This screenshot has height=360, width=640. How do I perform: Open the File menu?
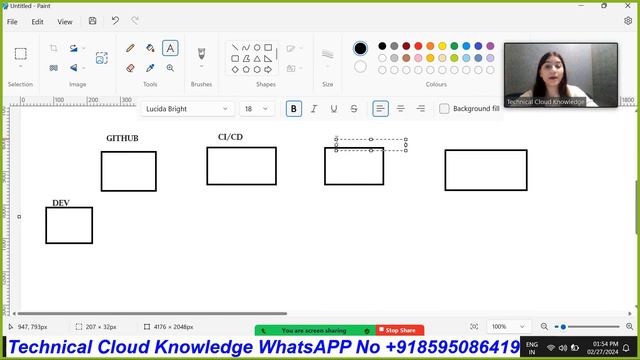12,22
